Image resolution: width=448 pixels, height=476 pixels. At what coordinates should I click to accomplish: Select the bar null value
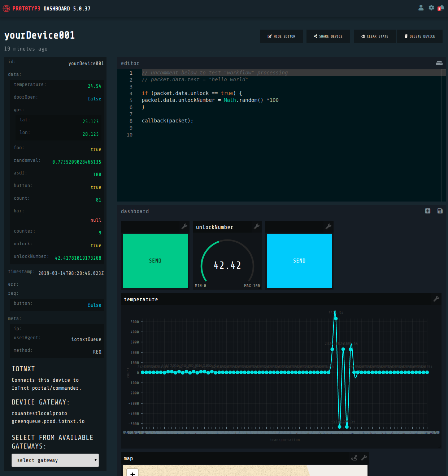point(96,220)
